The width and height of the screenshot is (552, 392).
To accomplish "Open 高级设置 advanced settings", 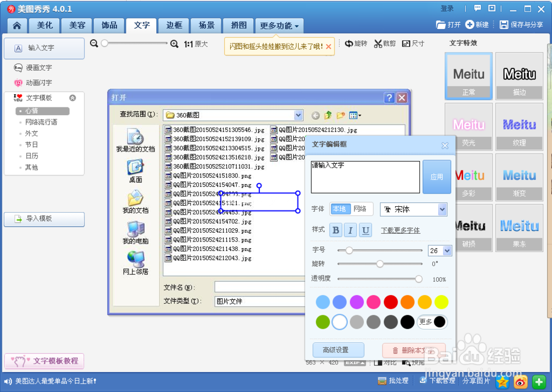I will click(x=338, y=350).
